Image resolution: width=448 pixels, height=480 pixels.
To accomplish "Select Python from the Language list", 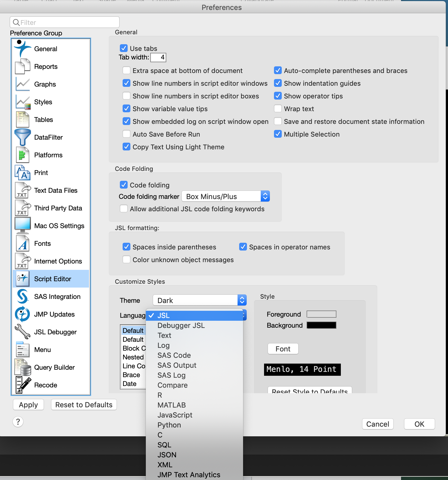I will 169,425.
